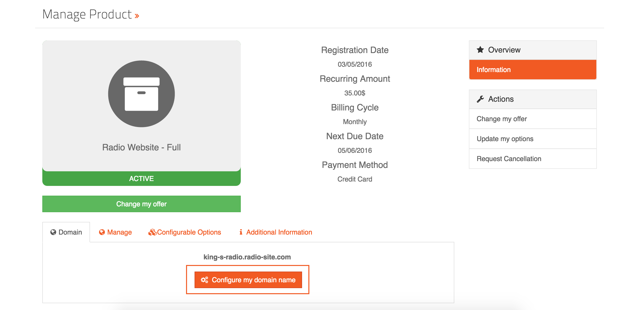Screen dimensions: 644x310
Task: Click the star icon beside Overview
Action: pyautogui.click(x=480, y=50)
